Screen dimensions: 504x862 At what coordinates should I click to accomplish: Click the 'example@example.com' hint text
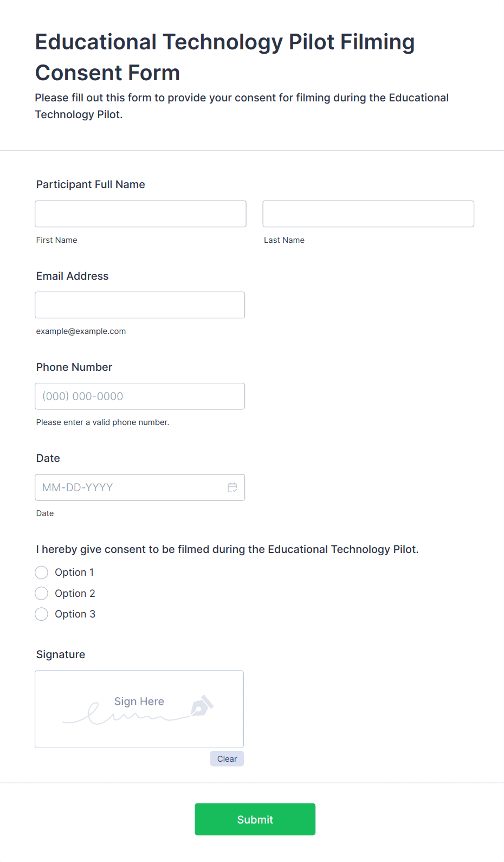click(x=81, y=331)
